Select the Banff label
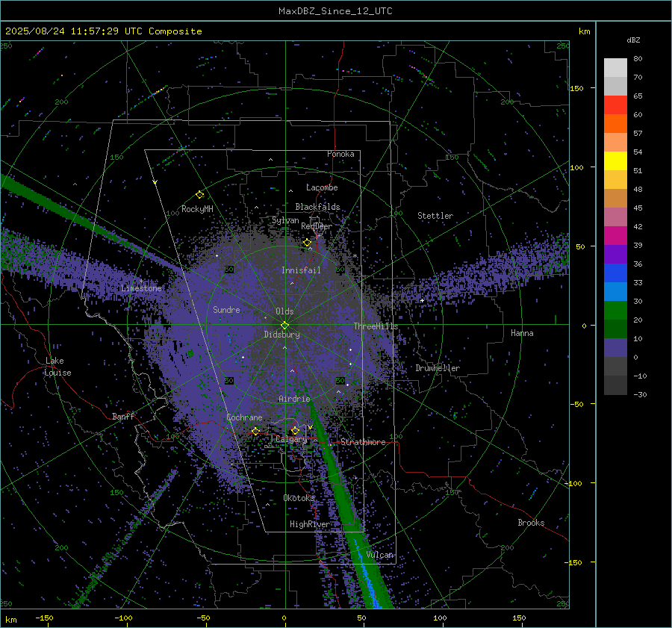This screenshot has height=628, width=672. click(x=123, y=416)
